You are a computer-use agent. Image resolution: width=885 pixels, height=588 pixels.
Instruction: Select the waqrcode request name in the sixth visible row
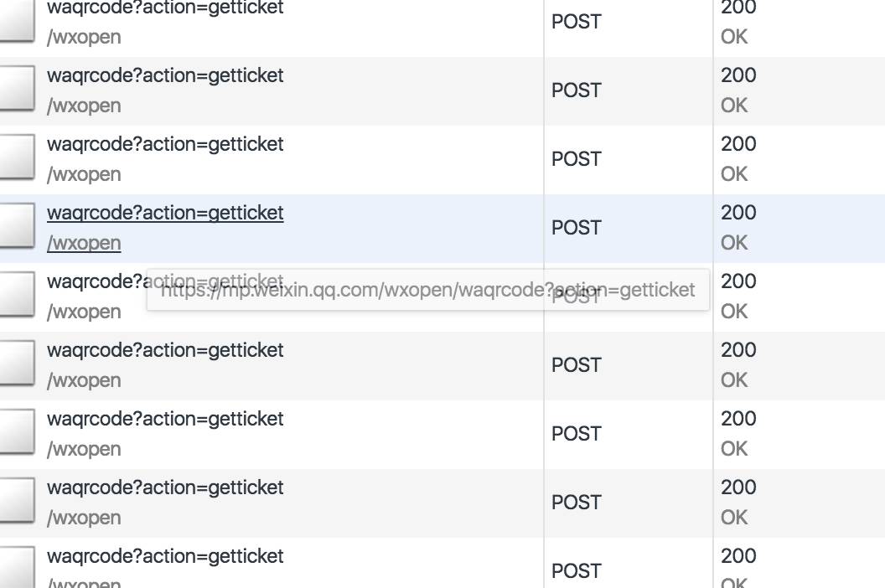click(x=165, y=350)
